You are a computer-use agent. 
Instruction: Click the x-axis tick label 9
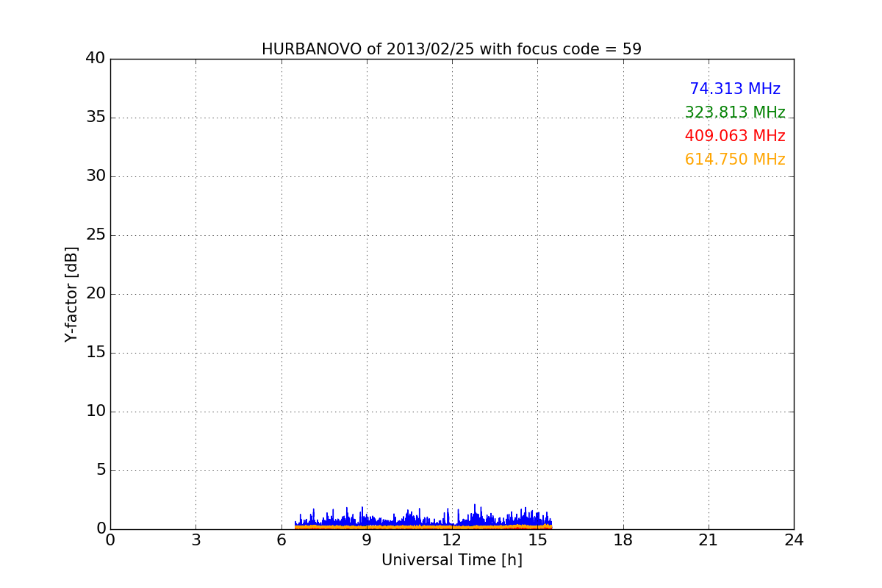tap(367, 540)
